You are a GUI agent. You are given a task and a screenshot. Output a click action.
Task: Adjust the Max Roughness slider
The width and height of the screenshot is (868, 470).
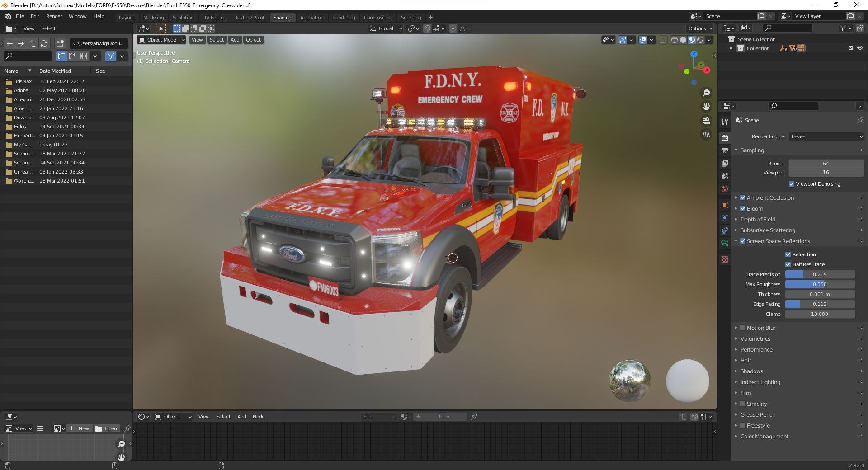point(820,284)
